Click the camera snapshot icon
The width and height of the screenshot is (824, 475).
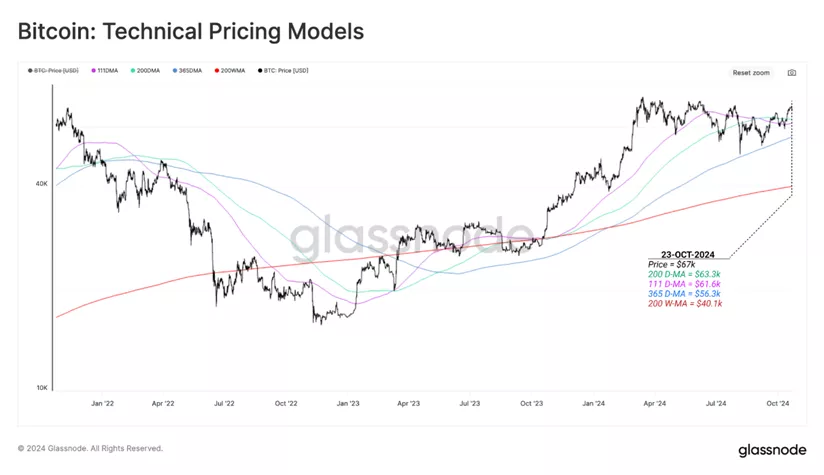(x=791, y=73)
